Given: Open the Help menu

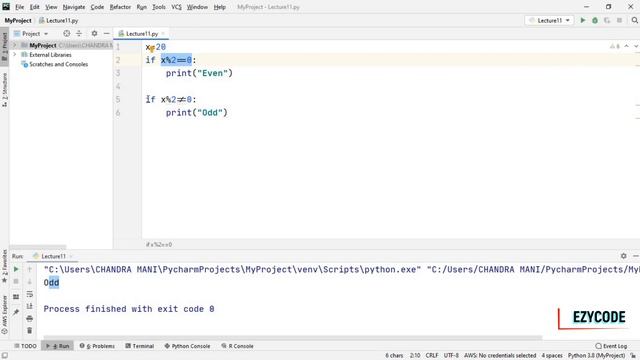Looking at the screenshot, I should tap(220, 7).
